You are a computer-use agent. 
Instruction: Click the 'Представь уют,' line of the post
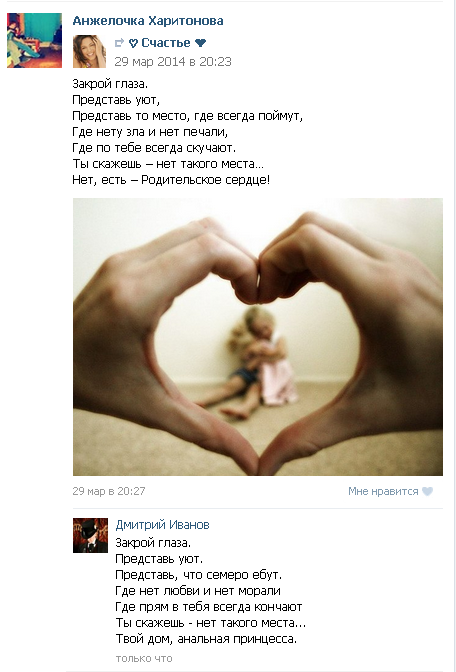116,100
